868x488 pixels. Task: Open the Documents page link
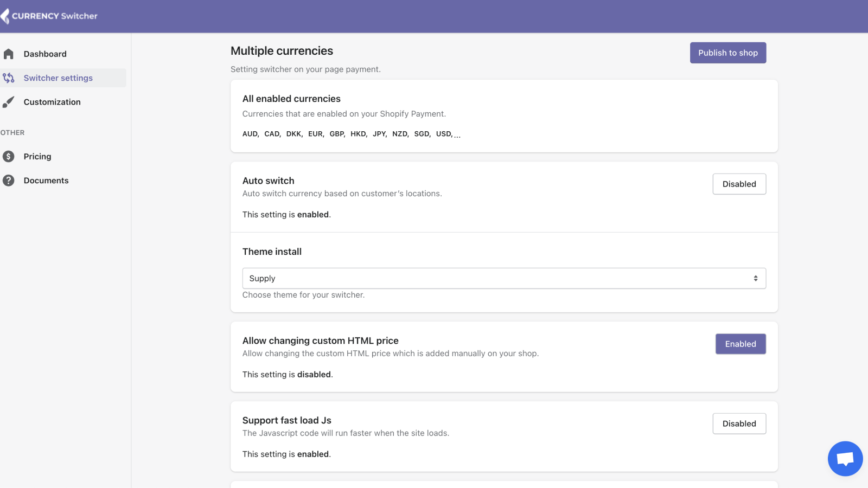46,181
